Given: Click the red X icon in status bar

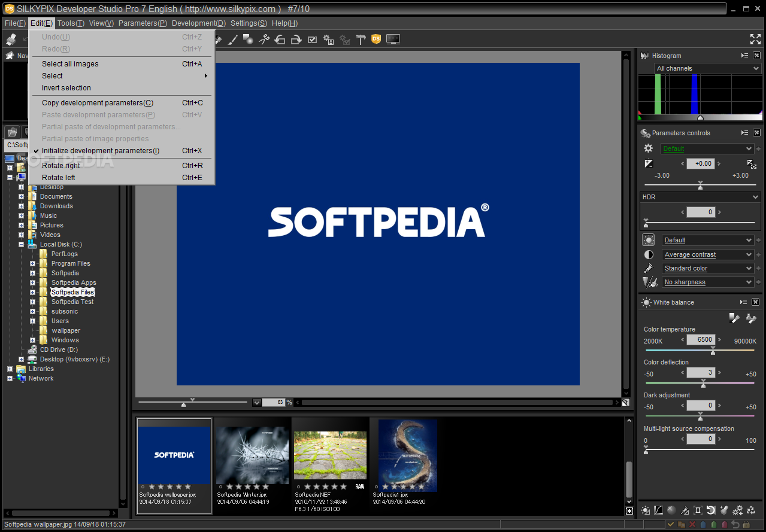Looking at the screenshot, I should tap(692, 525).
